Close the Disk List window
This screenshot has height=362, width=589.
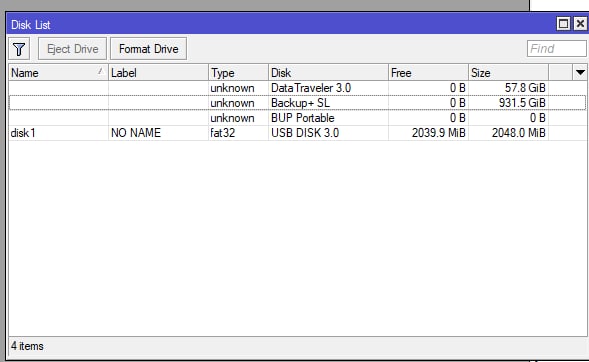click(x=580, y=24)
